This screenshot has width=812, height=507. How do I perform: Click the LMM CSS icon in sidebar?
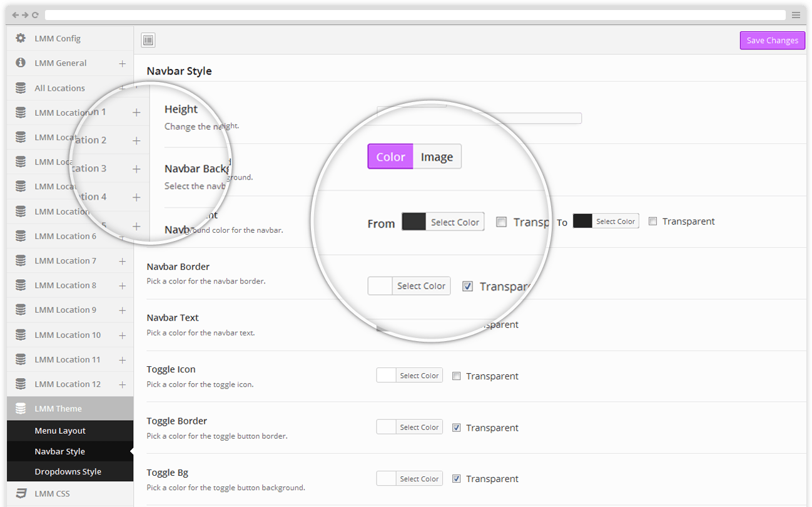[21, 493]
